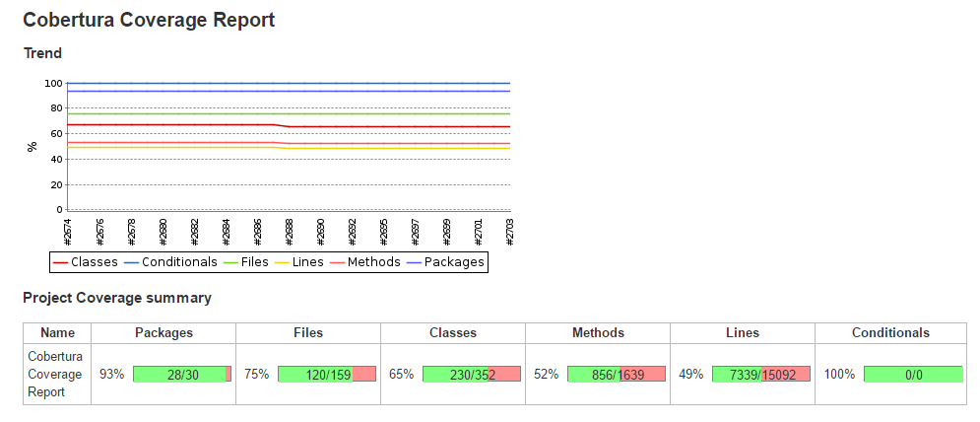Click the Conditionals column header

[x=890, y=333]
